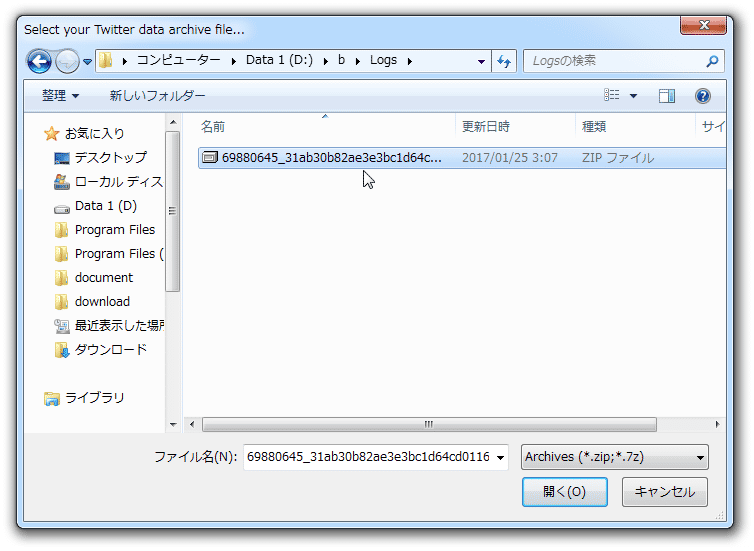
Task: Click 新しいフォルダー to create a folder
Action: (157, 96)
